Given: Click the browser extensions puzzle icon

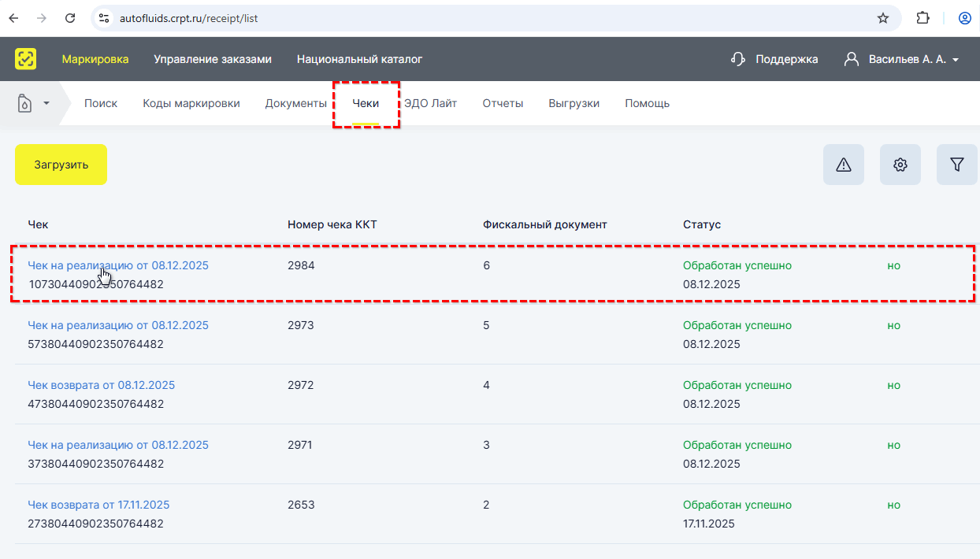Looking at the screenshot, I should pyautogui.click(x=923, y=18).
